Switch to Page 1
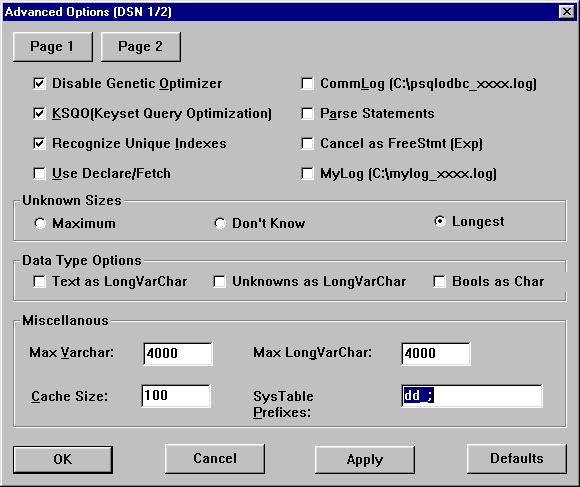Viewport: 580px width, 487px height. pyautogui.click(x=53, y=47)
